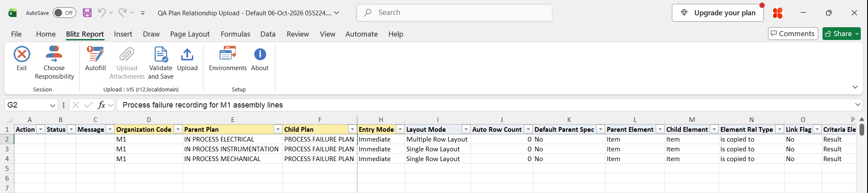Open Auto Row Count filter dropdown
Image resolution: width=868 pixels, height=193 pixels.
pos(528,129)
